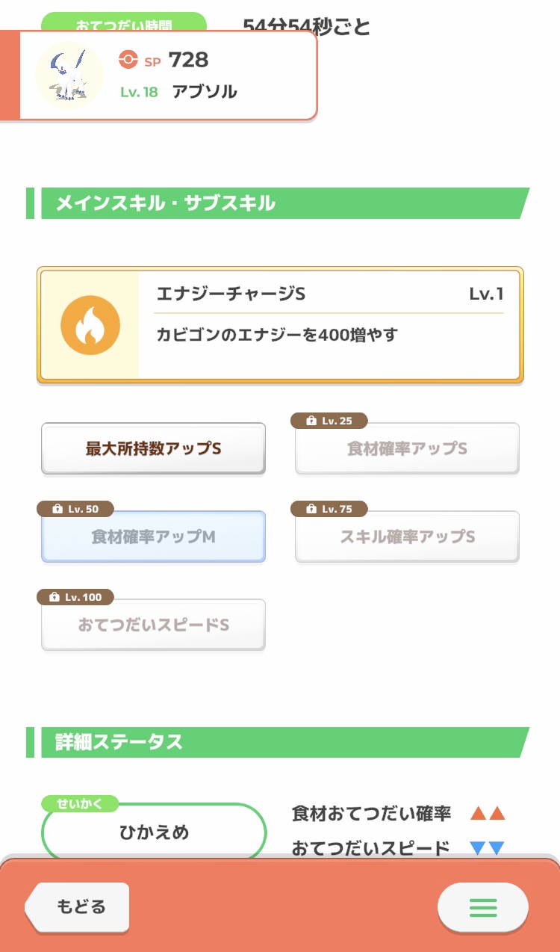560x952 pixels.
Task: Open the green hamburger menu
Action: (483, 907)
